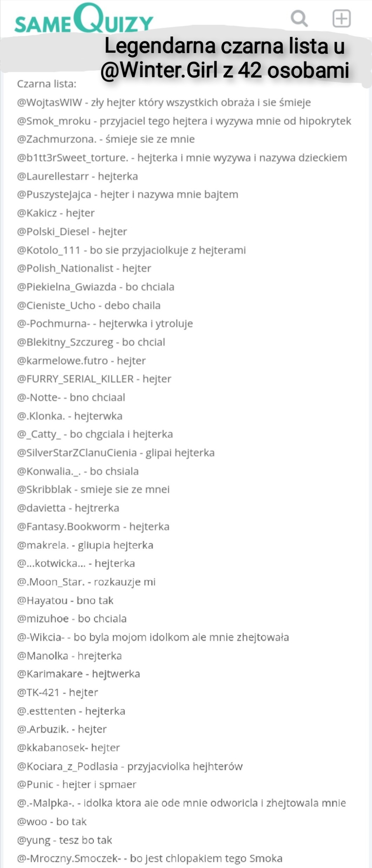This screenshot has width=372, height=868.
Task: Open the @WojtasWIW profile mention
Action: [49, 102]
